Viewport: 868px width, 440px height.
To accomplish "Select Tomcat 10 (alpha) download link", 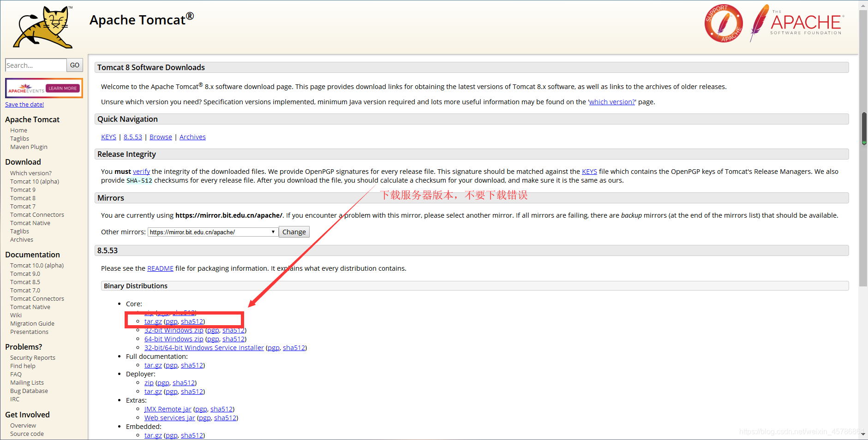I will (35, 182).
